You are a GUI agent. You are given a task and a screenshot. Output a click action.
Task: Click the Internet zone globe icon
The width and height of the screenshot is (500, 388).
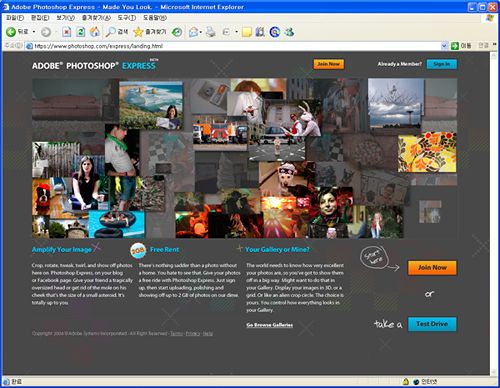tap(416, 382)
